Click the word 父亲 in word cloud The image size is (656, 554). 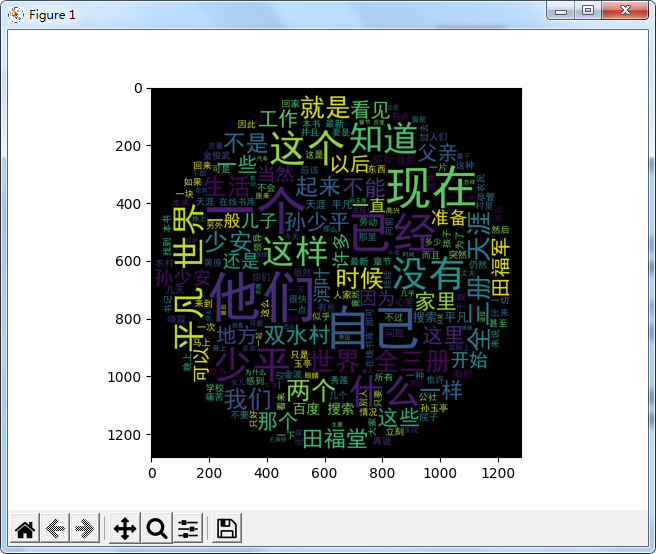tap(438, 153)
